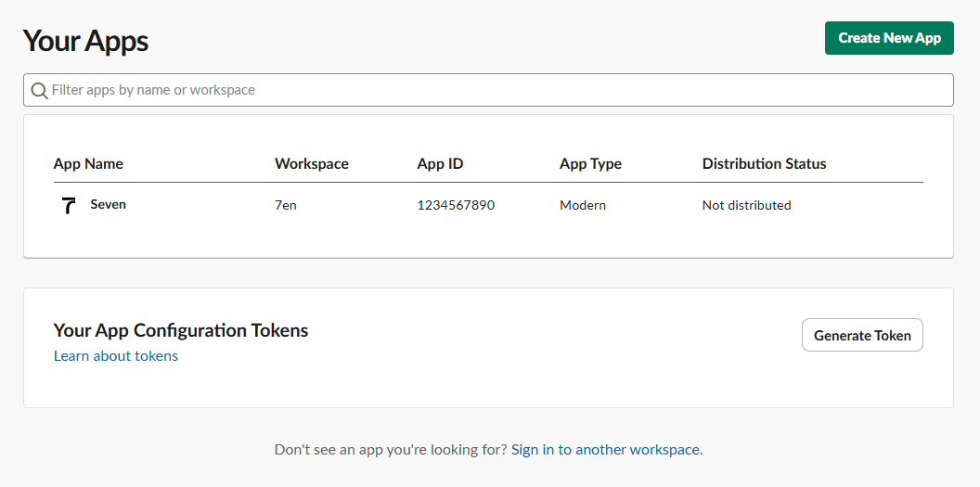
Task: Click the Don't see an app text
Action: coord(391,449)
